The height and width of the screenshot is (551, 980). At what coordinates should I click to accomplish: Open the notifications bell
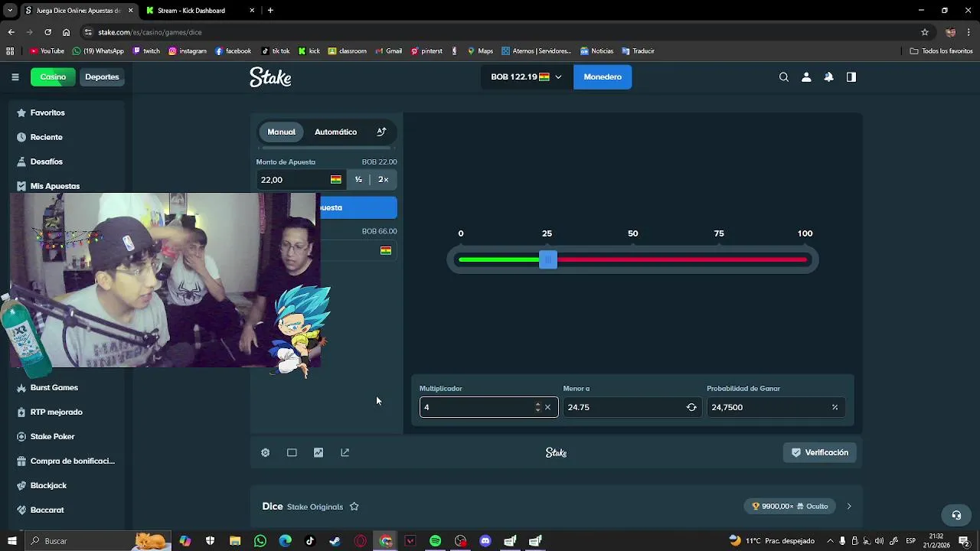point(828,77)
